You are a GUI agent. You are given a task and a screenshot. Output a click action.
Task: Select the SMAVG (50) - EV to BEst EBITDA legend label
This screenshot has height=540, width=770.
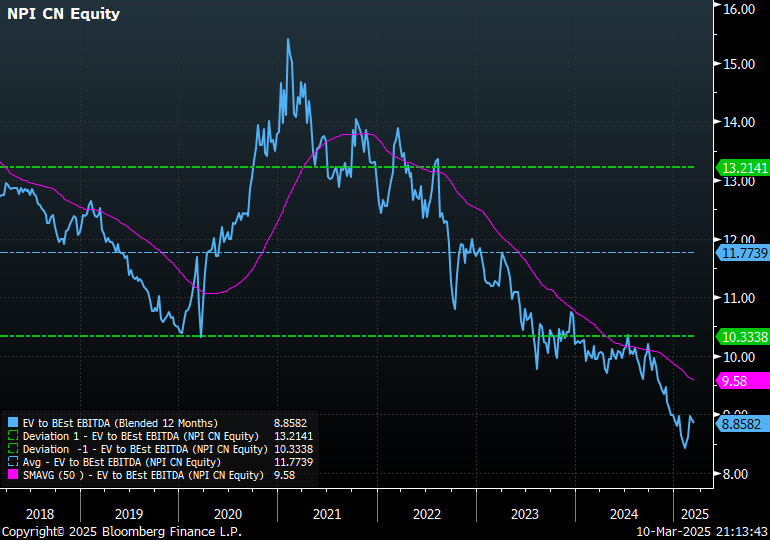point(143,475)
